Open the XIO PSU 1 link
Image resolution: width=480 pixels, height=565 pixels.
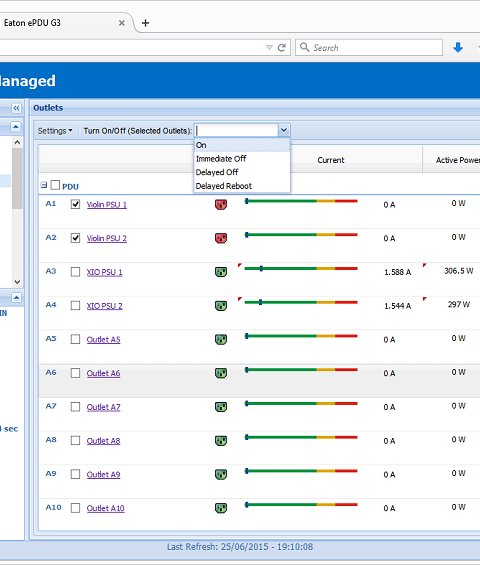[x=105, y=272]
